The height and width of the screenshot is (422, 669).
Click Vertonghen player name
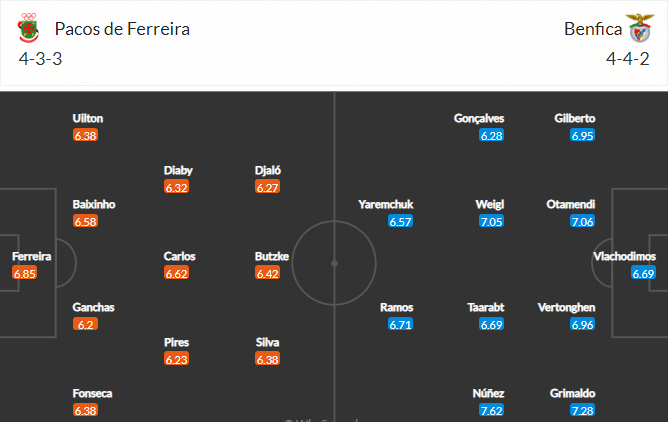tap(566, 308)
